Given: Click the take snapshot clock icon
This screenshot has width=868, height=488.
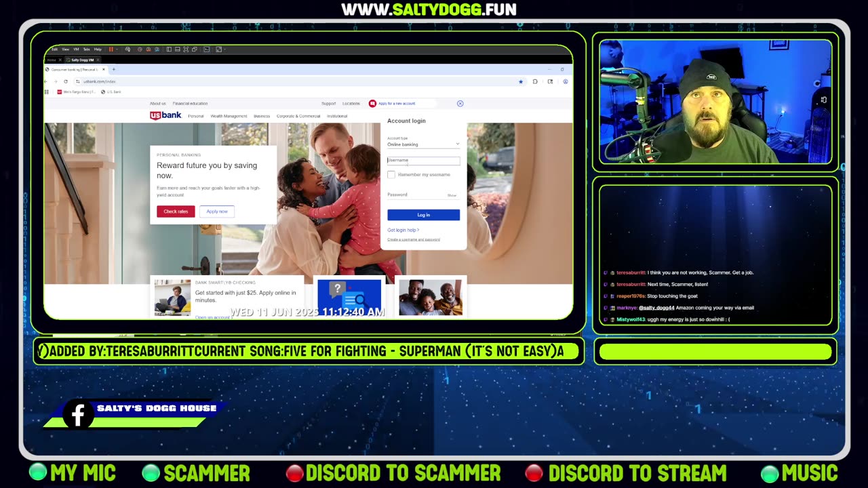Looking at the screenshot, I should tap(140, 49).
